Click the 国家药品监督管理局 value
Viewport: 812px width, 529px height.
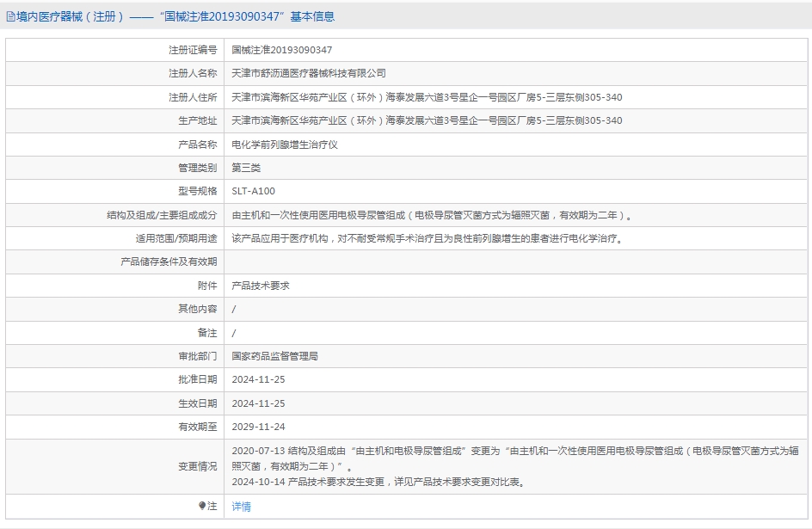point(275,356)
